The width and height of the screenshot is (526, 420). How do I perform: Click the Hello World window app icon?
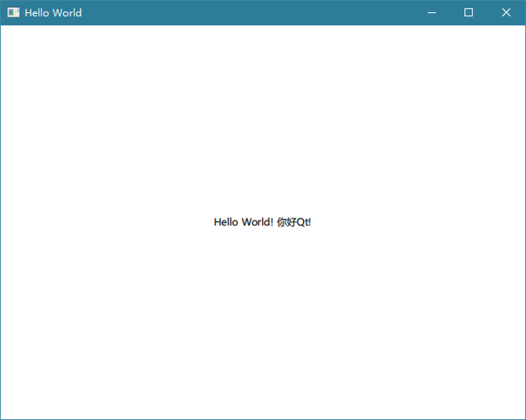pos(13,12)
